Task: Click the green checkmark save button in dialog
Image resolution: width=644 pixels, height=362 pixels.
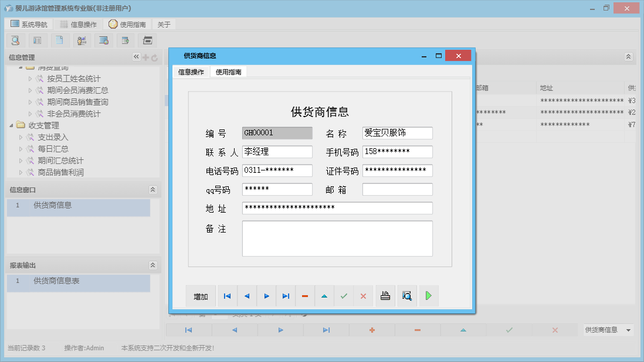Action: [x=344, y=296]
